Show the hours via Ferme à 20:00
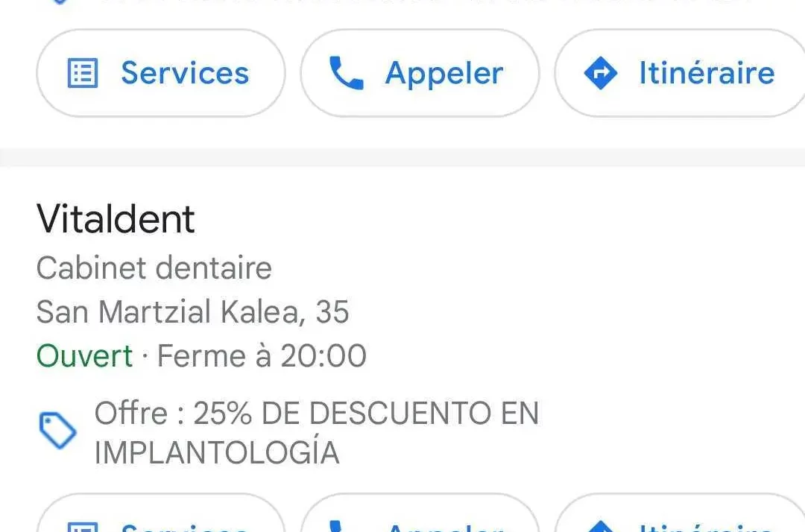The image size is (805, 532). tap(262, 356)
